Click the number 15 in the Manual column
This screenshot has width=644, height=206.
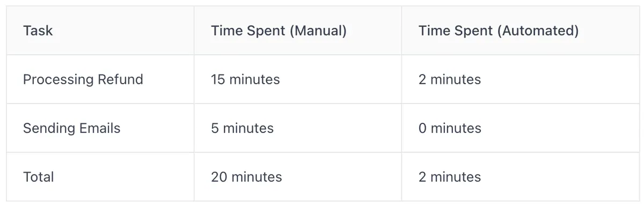(x=217, y=79)
